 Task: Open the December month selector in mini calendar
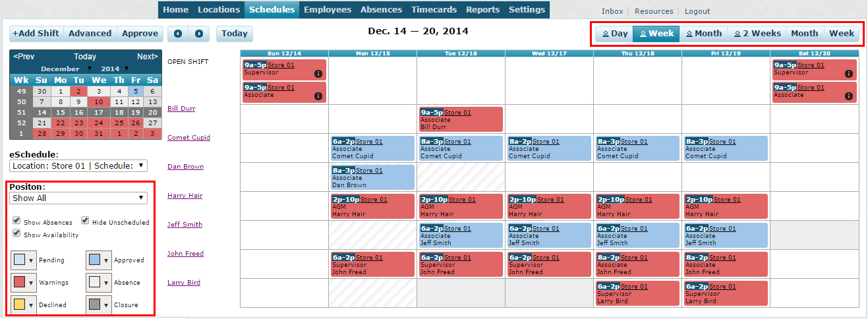point(67,69)
